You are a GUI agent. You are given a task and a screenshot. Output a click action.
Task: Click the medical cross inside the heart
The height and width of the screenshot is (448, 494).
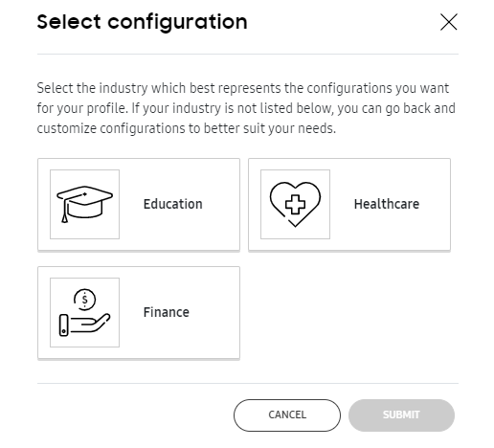coord(295,205)
